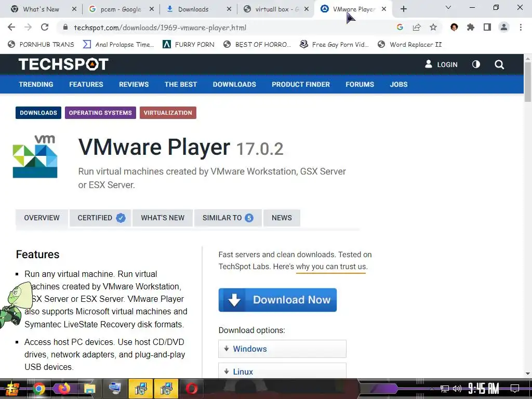The height and width of the screenshot is (399, 532).
Task: Open Chrome three-dot menu
Action: (x=521, y=27)
